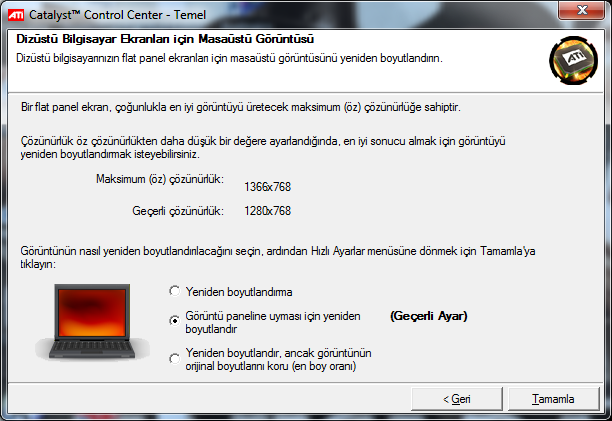Click the 1366x768 maximum resolution value
This screenshot has height=421, width=612.
point(268,187)
